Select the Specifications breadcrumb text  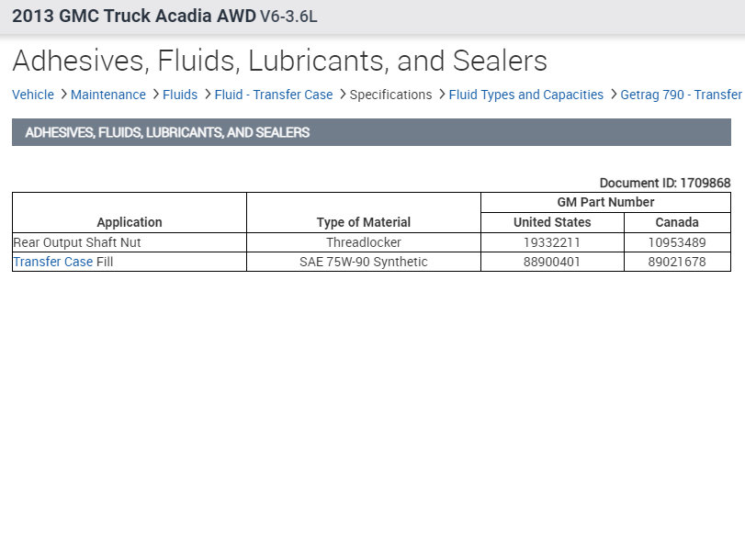[x=390, y=95]
